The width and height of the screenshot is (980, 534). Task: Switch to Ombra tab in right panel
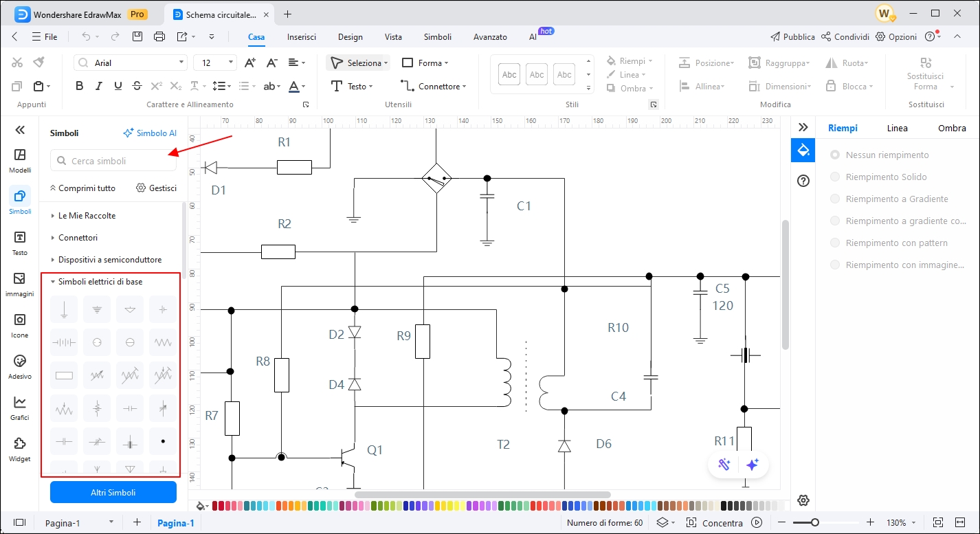click(952, 128)
